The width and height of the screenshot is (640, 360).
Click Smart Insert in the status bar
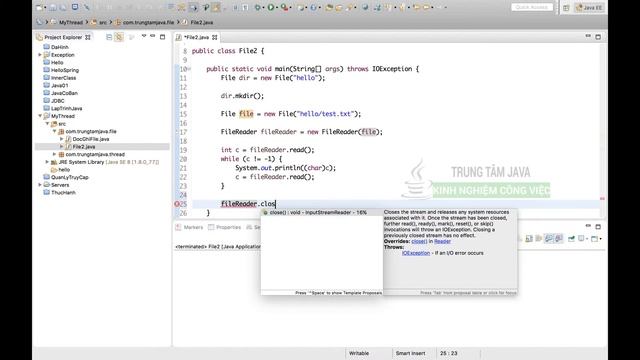(410, 353)
